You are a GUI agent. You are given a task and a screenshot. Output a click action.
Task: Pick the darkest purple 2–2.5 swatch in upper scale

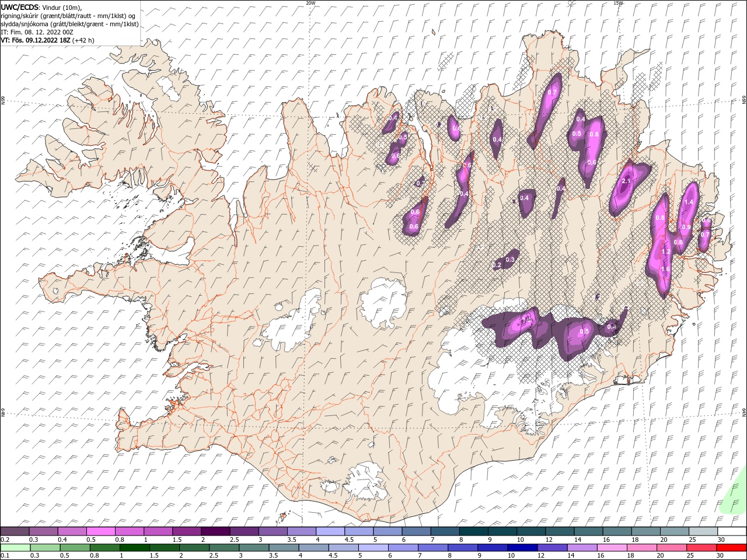tap(215, 531)
